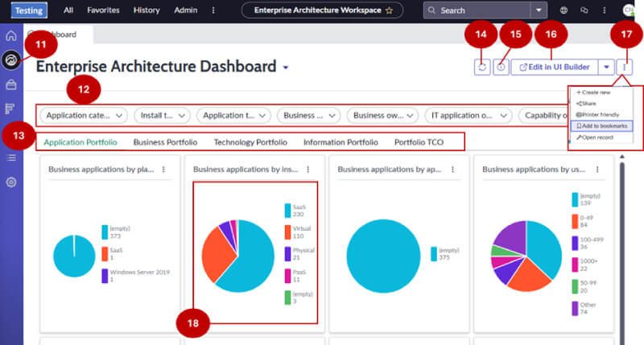Open the Capability filter pill

pos(543,116)
